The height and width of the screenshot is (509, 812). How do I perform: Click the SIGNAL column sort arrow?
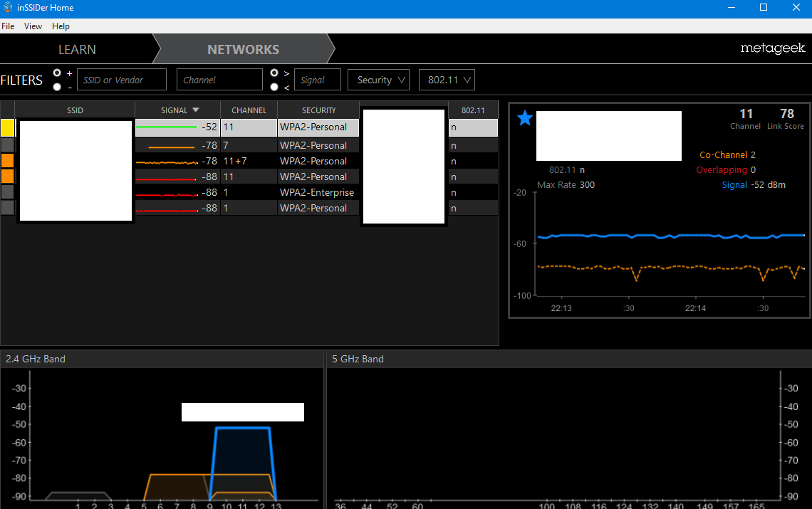196,110
